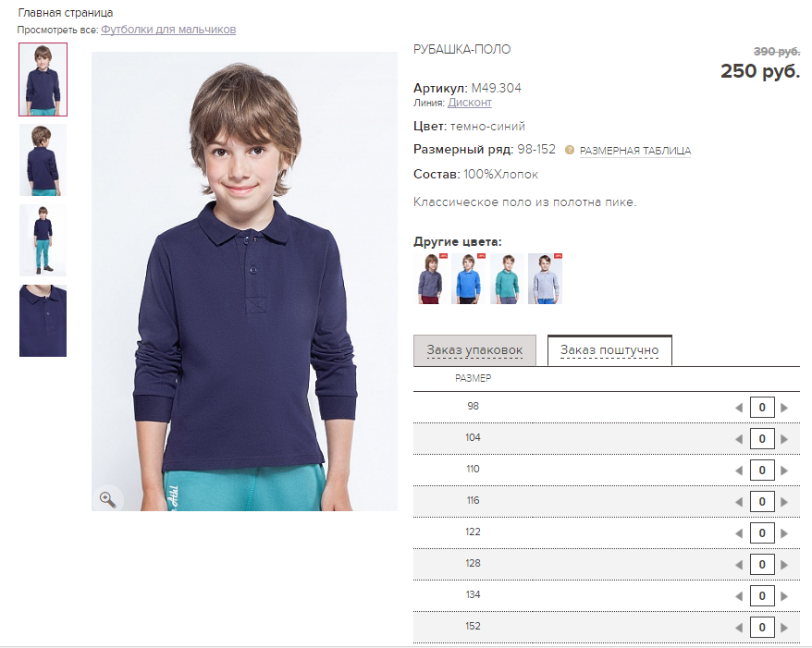The height and width of the screenshot is (648, 812).
Task: Increase quantity for size 98
Action: 784,408
